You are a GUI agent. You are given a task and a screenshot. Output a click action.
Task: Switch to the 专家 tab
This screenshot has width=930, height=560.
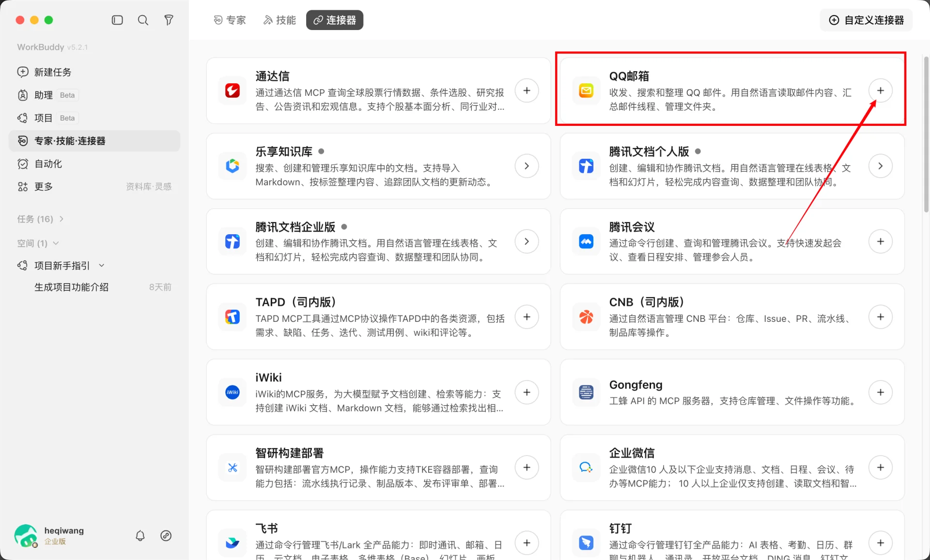(x=230, y=20)
